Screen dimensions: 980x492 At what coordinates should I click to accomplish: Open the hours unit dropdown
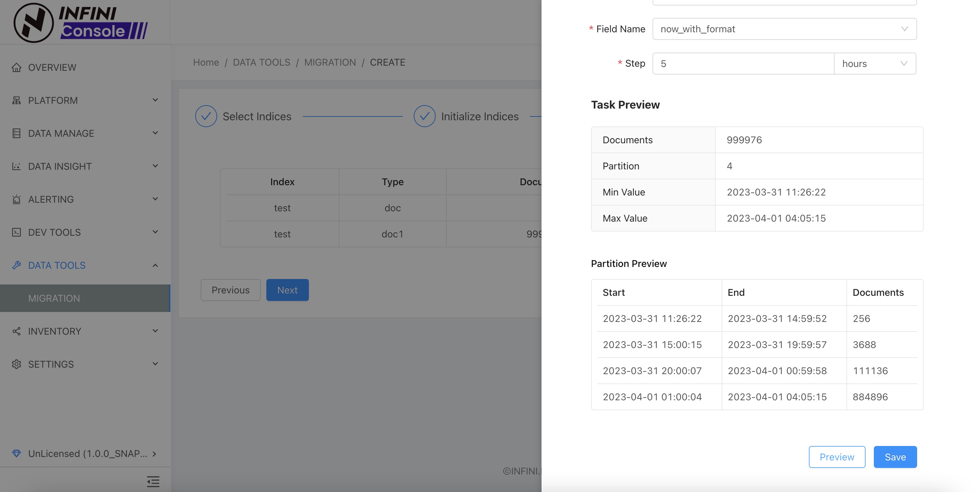[x=875, y=64]
